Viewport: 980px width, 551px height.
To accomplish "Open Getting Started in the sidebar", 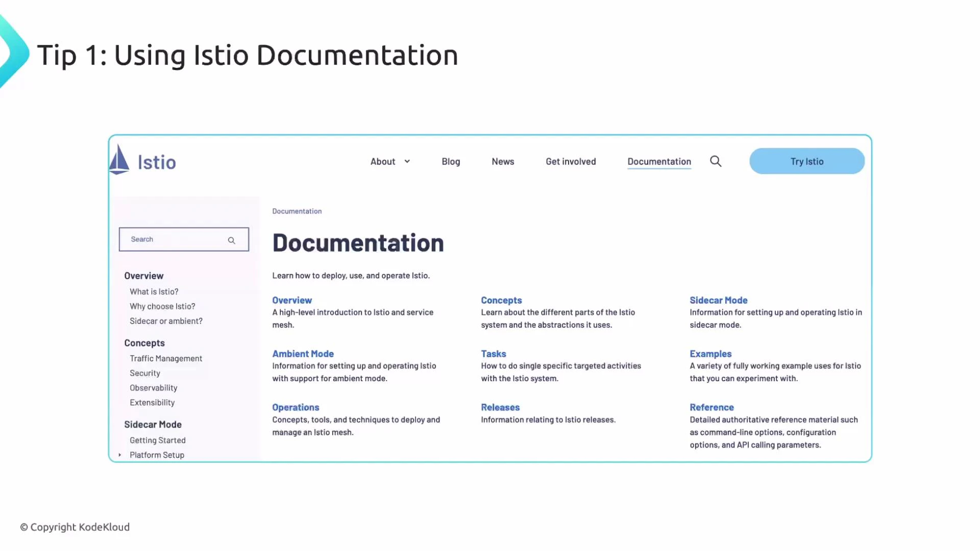I will click(158, 440).
